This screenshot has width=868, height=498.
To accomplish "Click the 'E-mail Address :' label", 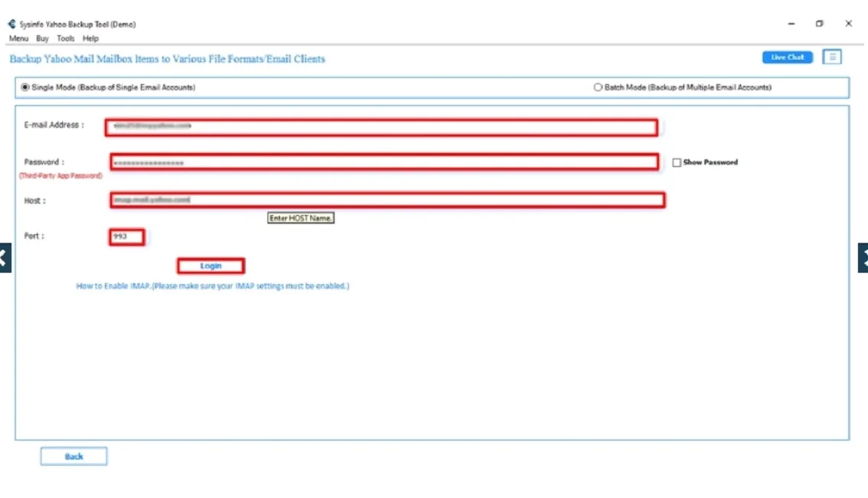I will [54, 125].
